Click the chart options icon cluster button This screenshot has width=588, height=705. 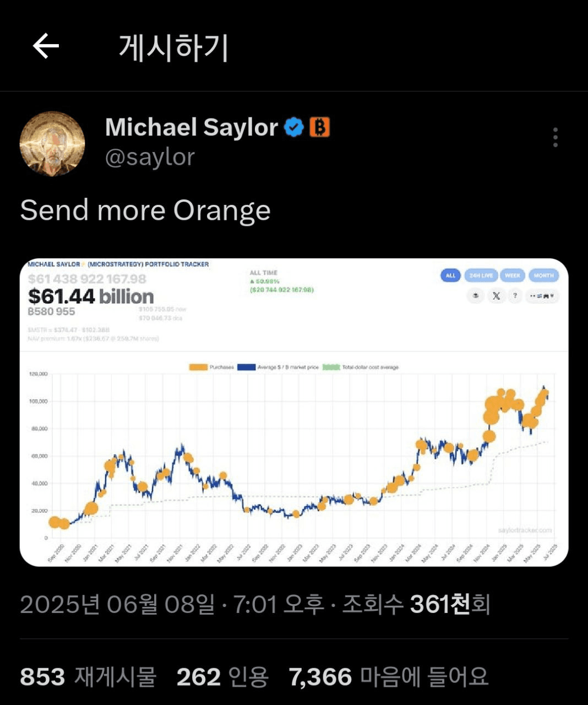coord(542,296)
